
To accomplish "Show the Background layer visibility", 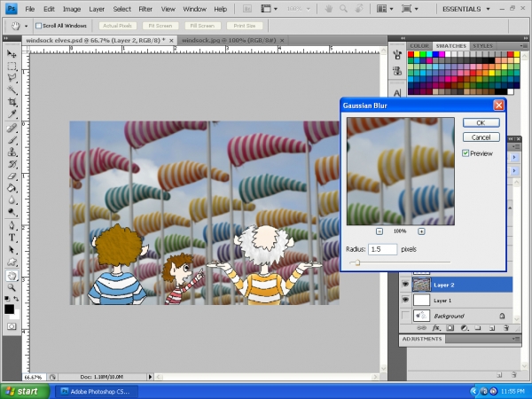I will (x=405, y=316).
